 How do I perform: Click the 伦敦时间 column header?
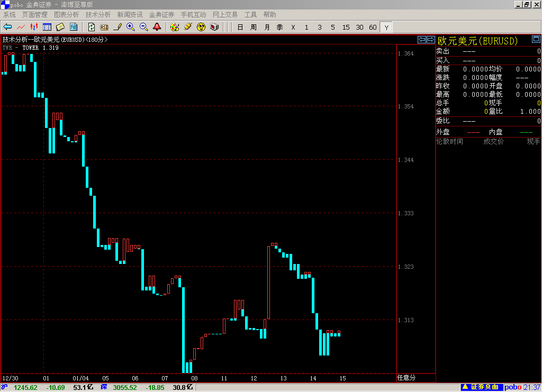tap(449, 141)
